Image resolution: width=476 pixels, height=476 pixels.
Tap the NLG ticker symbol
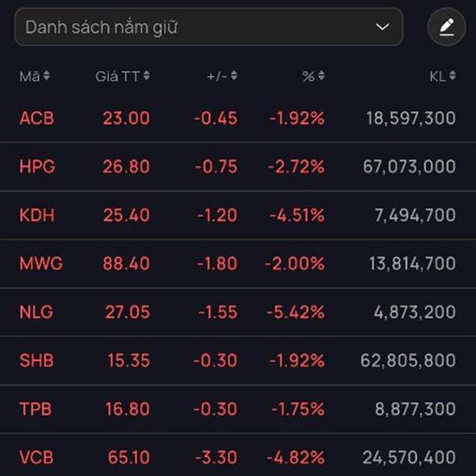click(x=36, y=312)
